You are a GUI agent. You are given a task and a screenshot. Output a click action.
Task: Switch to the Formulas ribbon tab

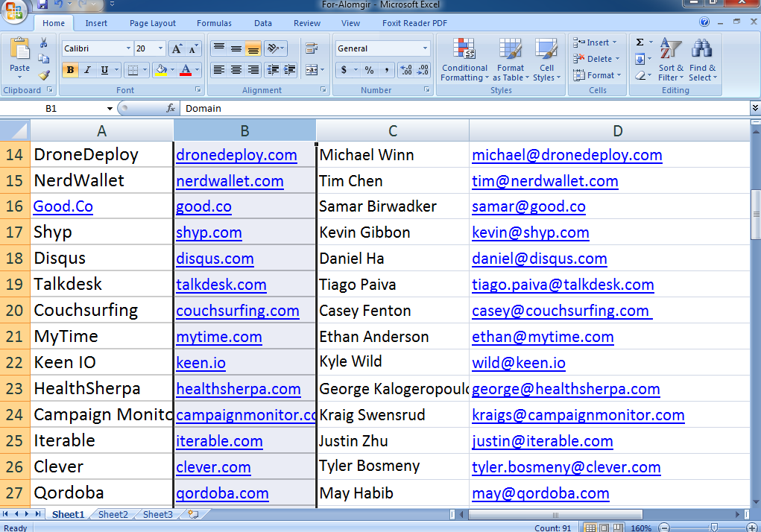tap(214, 23)
